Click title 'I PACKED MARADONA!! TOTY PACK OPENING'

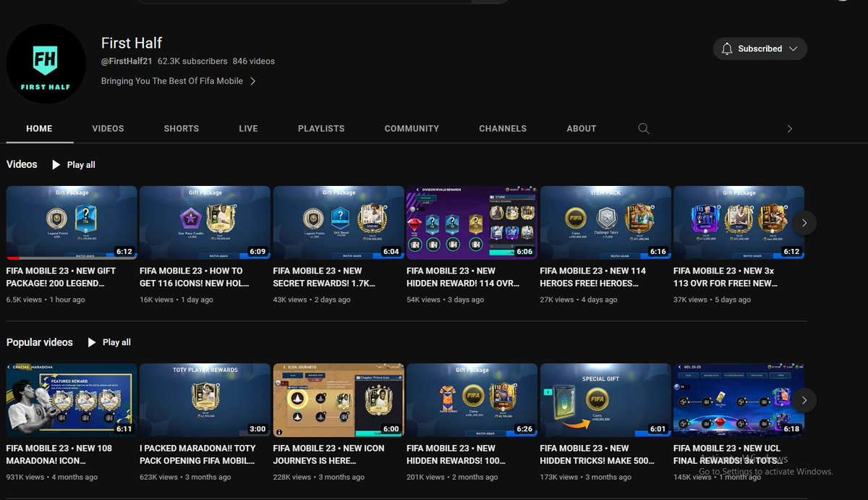tap(198, 454)
